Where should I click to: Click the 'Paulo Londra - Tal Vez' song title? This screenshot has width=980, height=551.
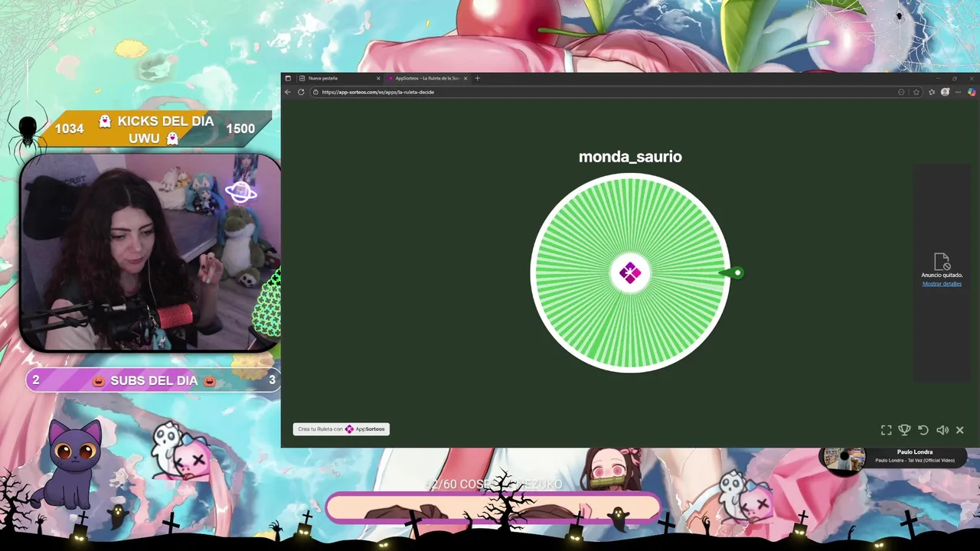tap(915, 461)
